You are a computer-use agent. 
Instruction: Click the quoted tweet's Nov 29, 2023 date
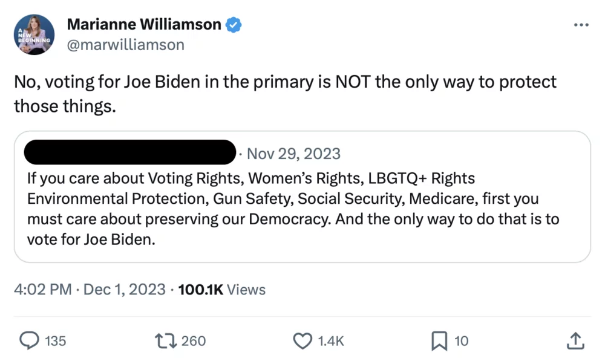(293, 154)
